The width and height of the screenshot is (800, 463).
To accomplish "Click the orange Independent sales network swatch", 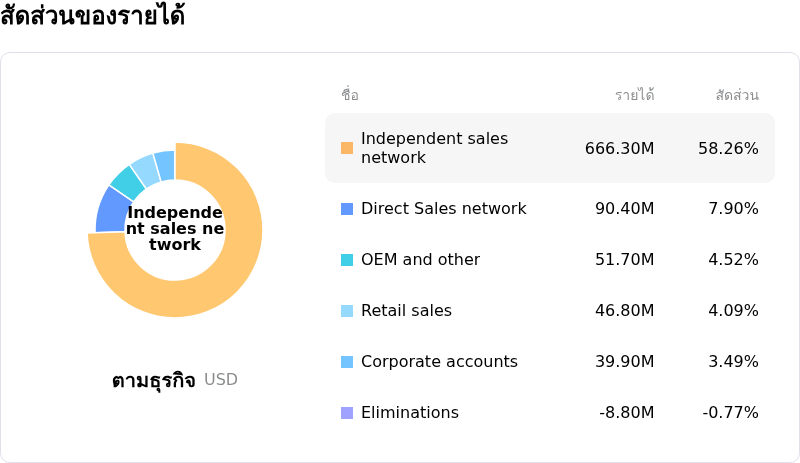I will tap(347, 148).
